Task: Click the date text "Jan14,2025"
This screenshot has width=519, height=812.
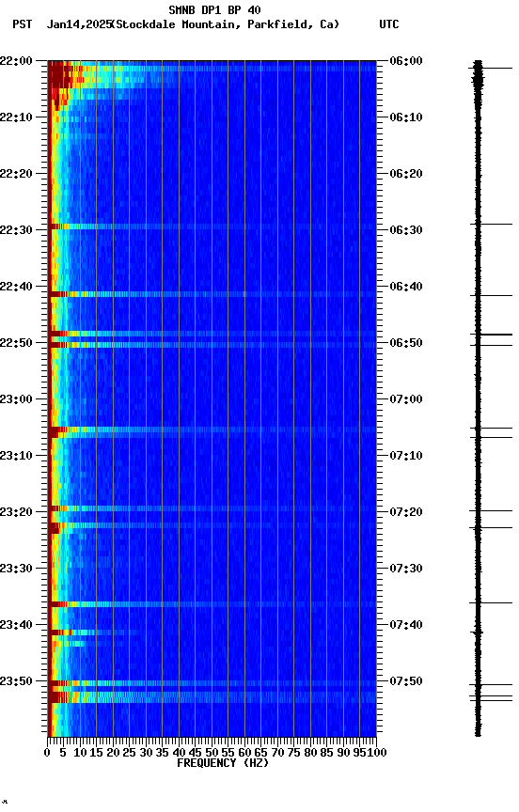Action: pos(79,24)
